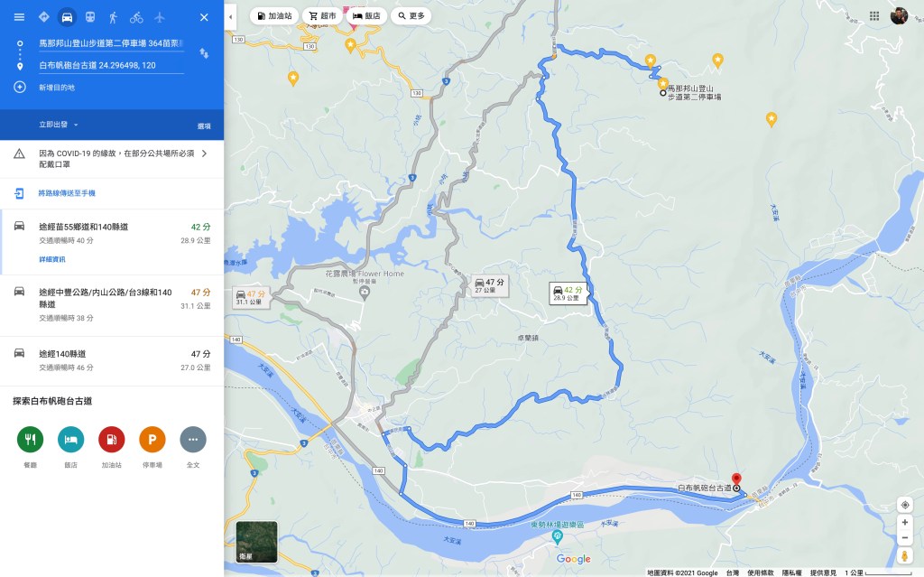
Task: Collapse the side panel arrow
Action: pyautogui.click(x=230, y=17)
